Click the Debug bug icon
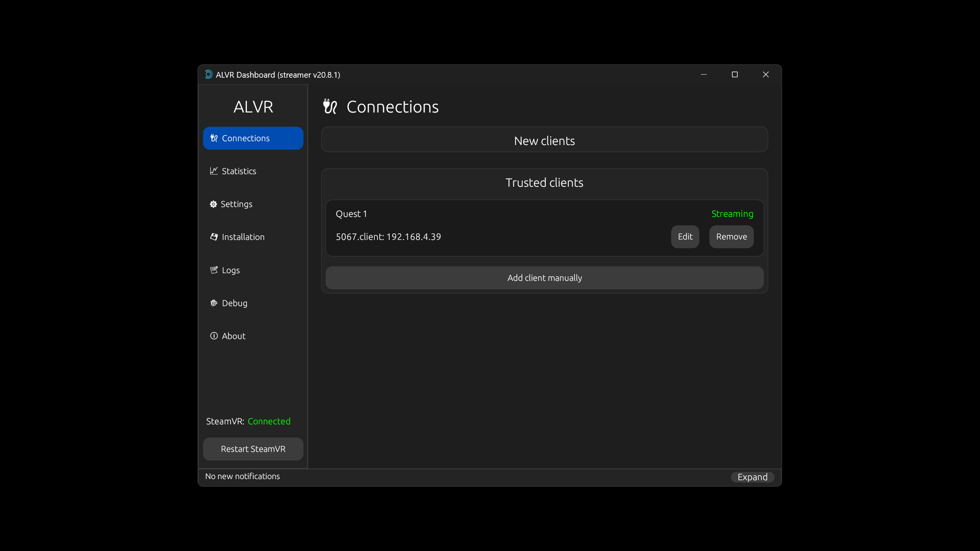The height and width of the screenshot is (551, 980). pos(214,303)
